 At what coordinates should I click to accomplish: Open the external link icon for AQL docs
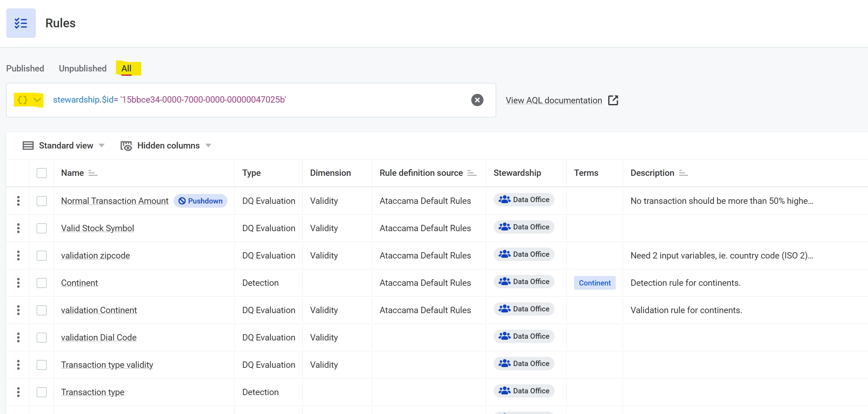pyautogui.click(x=613, y=100)
